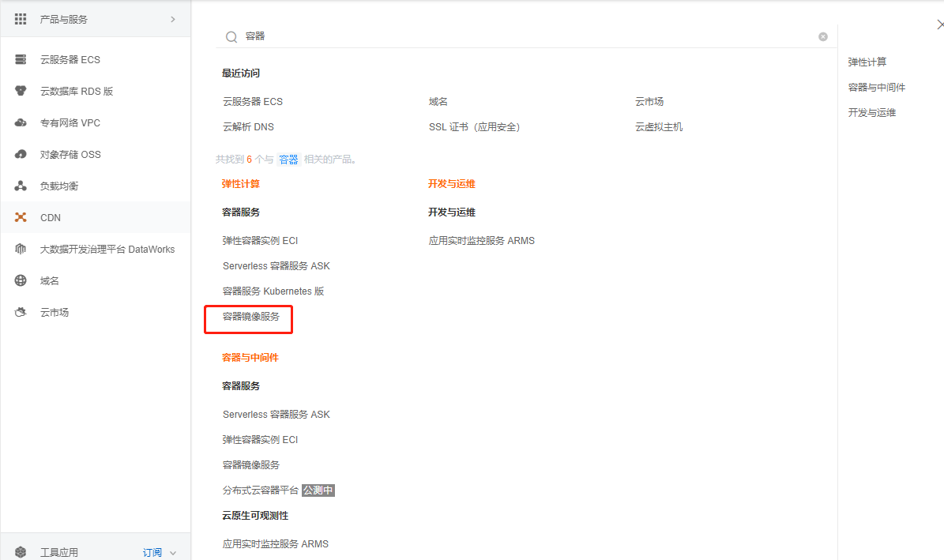The width and height of the screenshot is (944, 560).
Task: Open 专有网络 VPC in sidebar
Action: pos(70,123)
